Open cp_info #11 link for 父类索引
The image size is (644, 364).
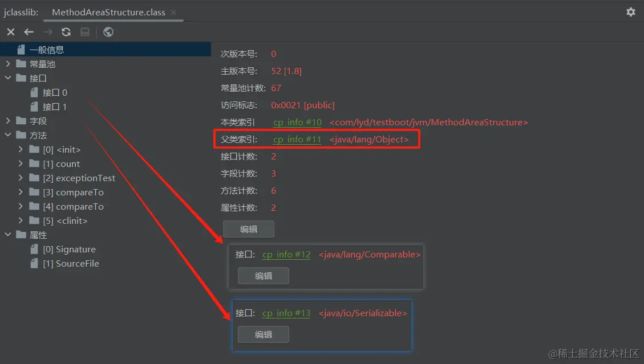(297, 140)
